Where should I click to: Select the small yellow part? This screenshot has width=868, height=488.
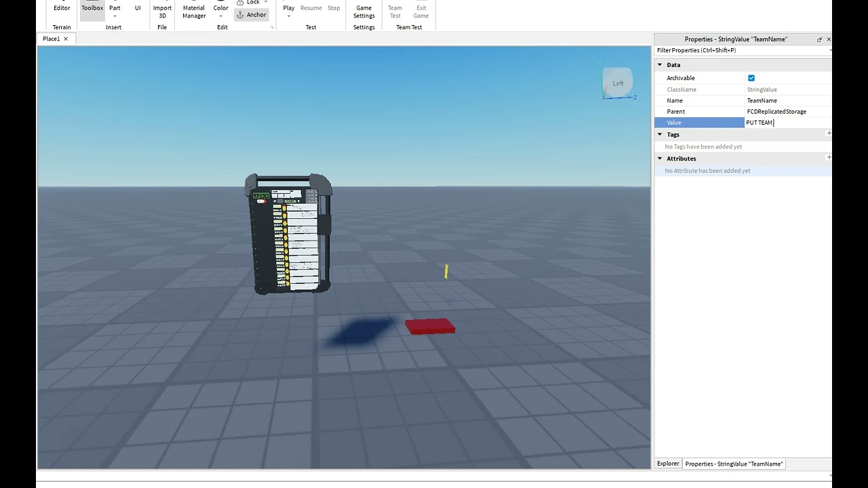(x=446, y=272)
